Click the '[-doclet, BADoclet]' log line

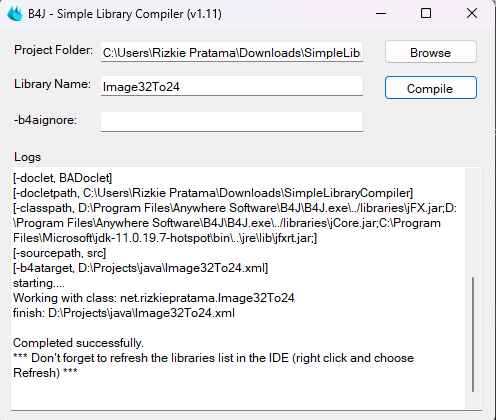tap(62, 178)
